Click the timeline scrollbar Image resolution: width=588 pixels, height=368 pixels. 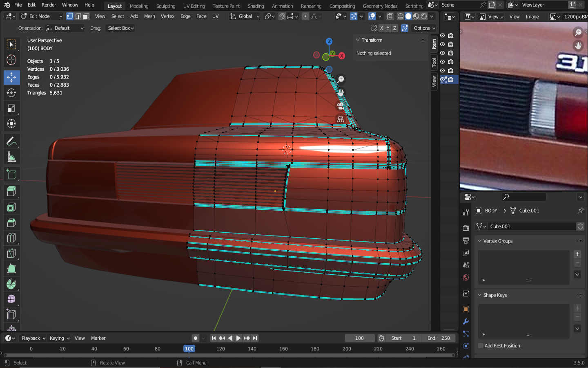pyautogui.click(x=229, y=355)
